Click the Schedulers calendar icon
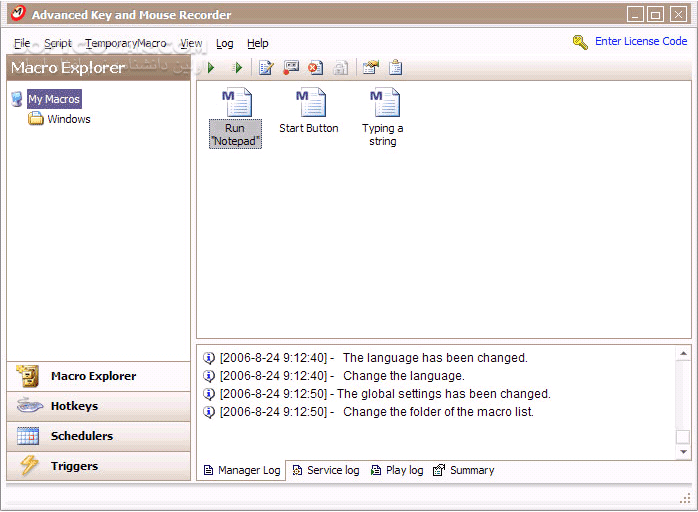The height and width of the screenshot is (512, 698). tap(28, 436)
